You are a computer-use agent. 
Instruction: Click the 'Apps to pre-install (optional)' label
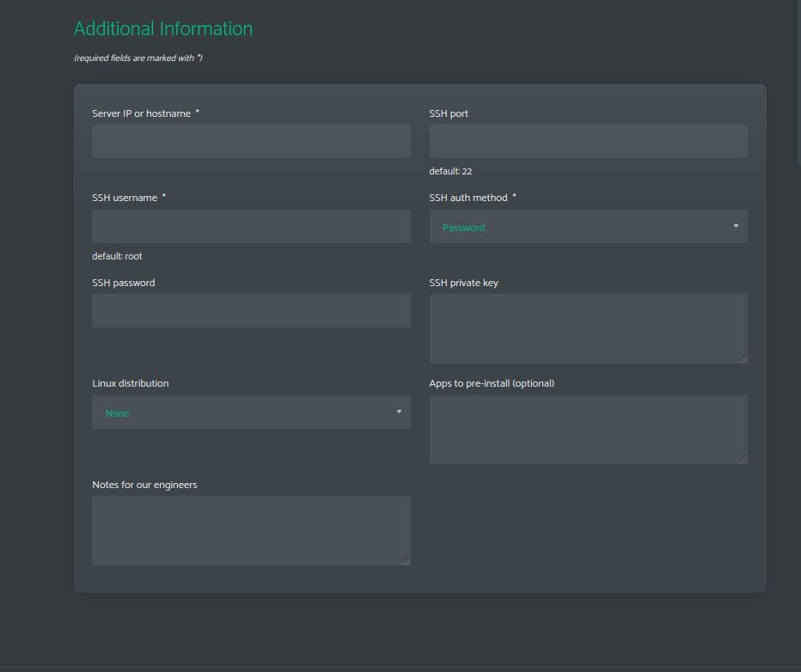pos(492,383)
